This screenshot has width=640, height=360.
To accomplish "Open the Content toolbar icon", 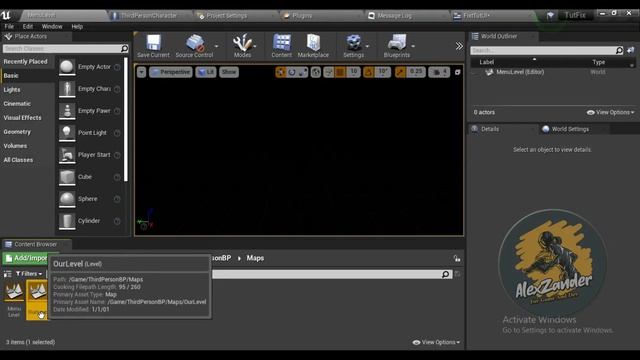I will [282, 46].
